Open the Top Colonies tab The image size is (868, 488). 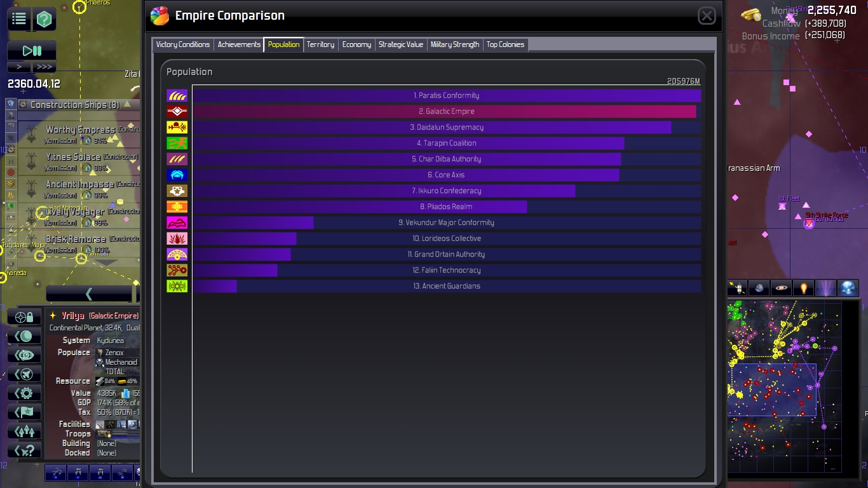pyautogui.click(x=506, y=44)
